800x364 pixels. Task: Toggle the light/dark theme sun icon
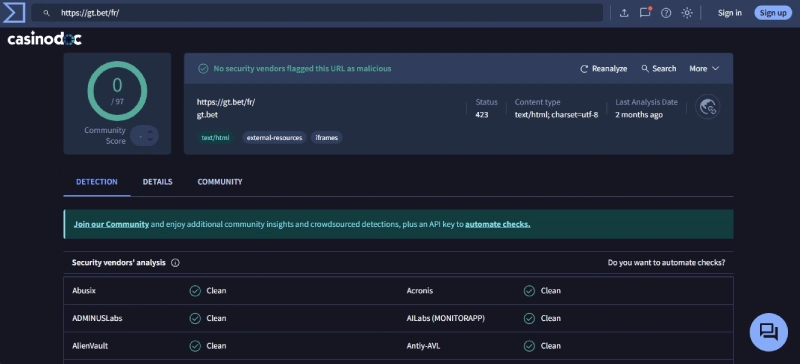pos(687,13)
